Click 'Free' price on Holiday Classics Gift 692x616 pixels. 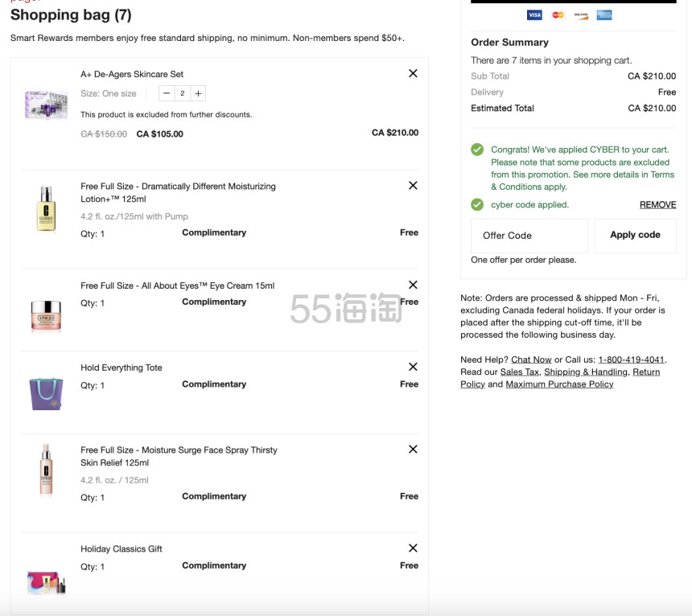pyautogui.click(x=409, y=565)
